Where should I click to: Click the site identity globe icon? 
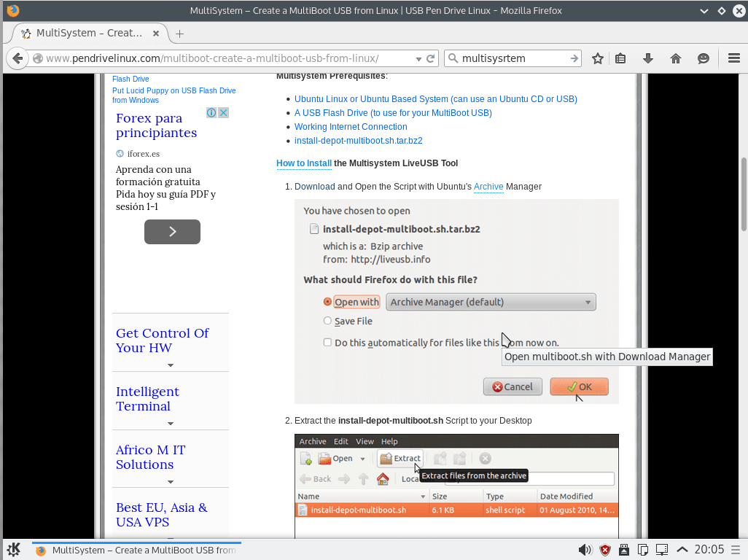click(38, 58)
